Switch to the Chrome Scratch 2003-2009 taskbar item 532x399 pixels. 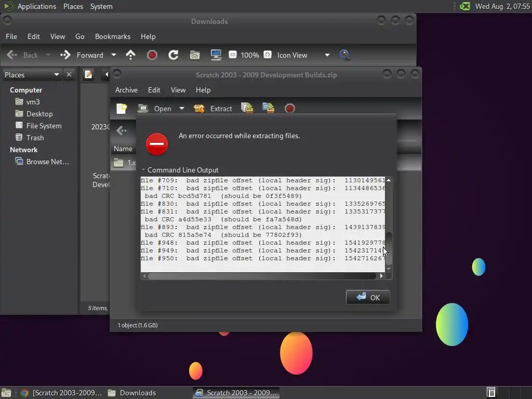61,393
